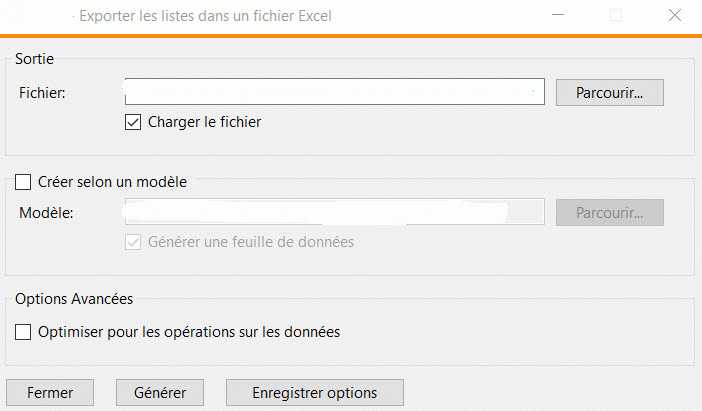Screen dimensions: 702x411
Task: Uncheck the Charger le fichier checkbox
Action: click(133, 122)
